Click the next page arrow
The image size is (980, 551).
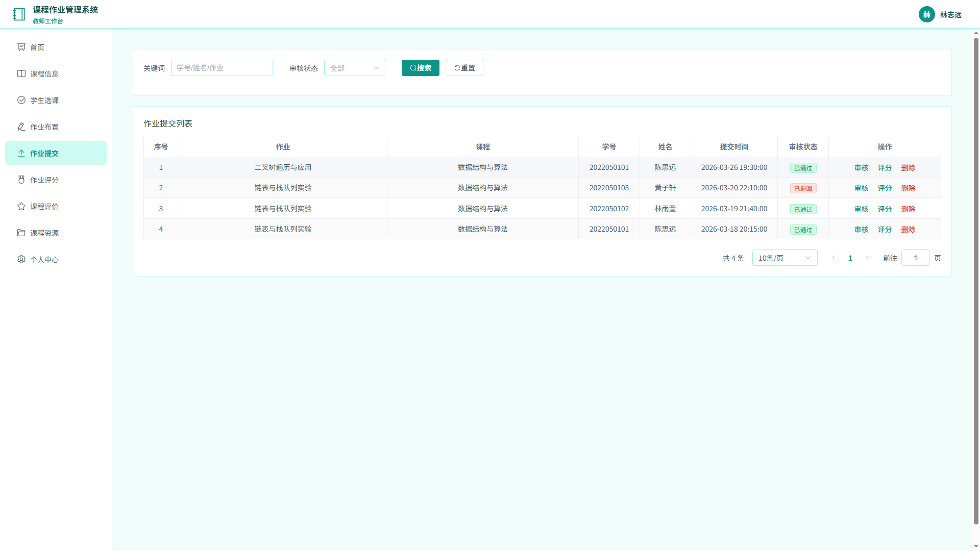867,258
